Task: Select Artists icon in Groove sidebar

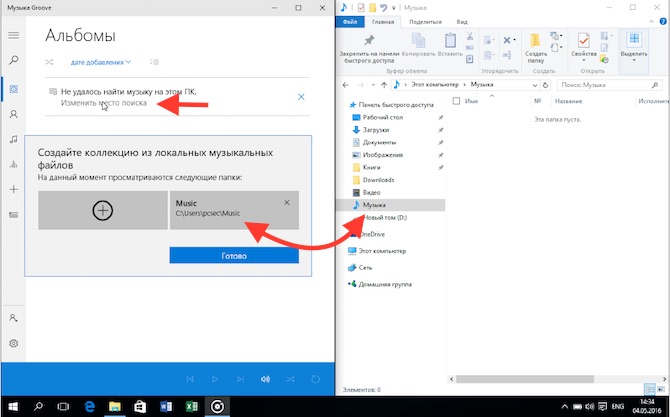Action: (x=14, y=114)
